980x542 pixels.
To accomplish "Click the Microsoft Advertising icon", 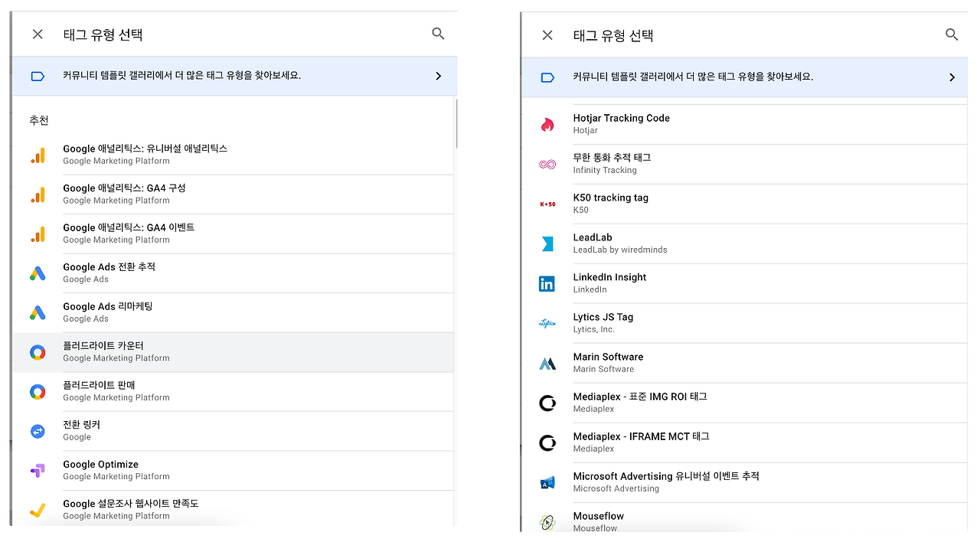I will 547,482.
